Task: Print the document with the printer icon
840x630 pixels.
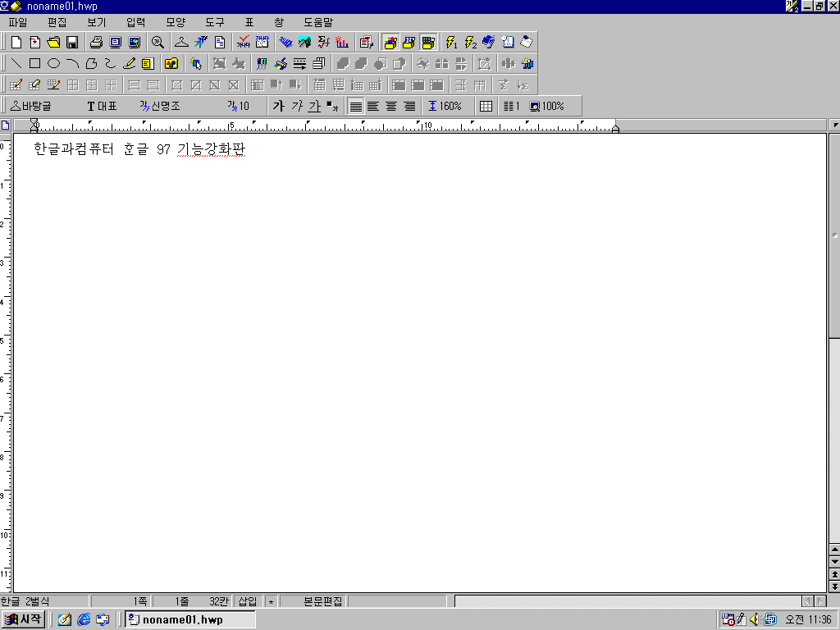Action: (97, 42)
